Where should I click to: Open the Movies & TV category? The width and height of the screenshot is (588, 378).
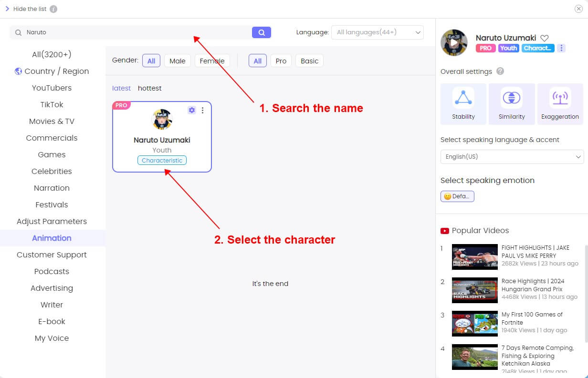pos(52,121)
